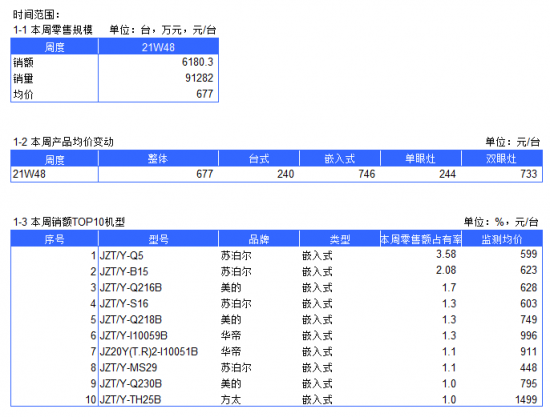The height and width of the screenshot is (417, 550).
Task: Click the 销量 row label
Action: pyautogui.click(x=23, y=78)
